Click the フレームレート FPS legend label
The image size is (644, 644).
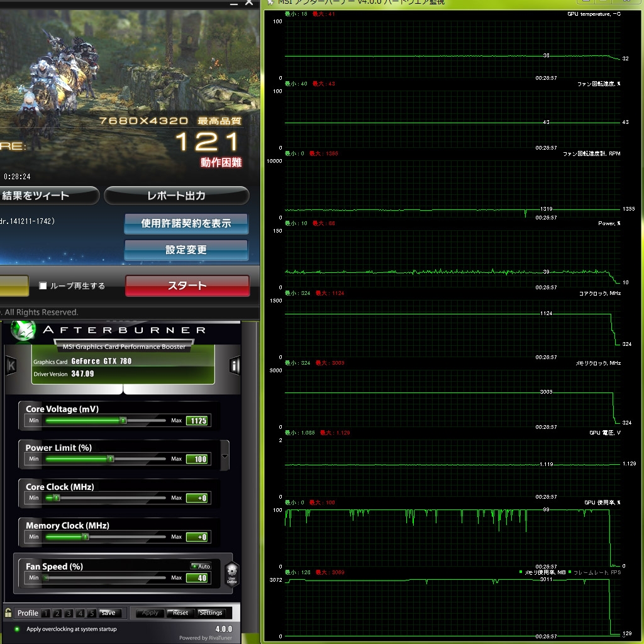(x=597, y=572)
